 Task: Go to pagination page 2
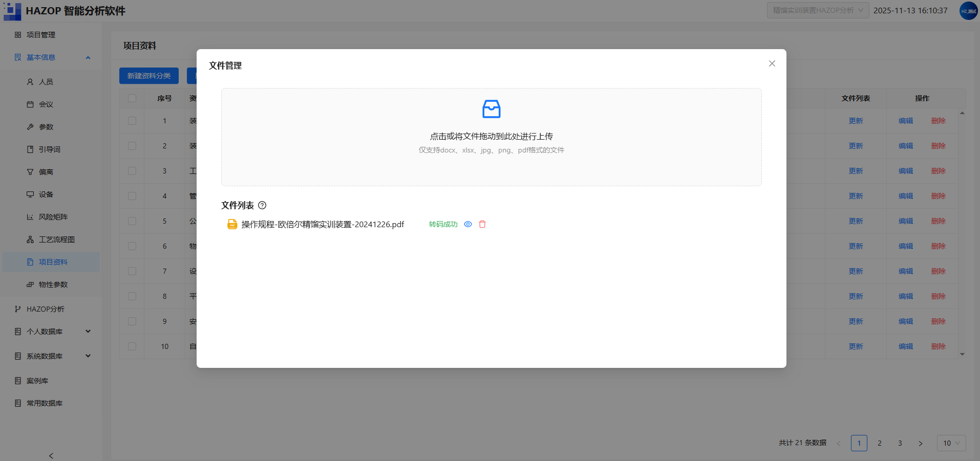tap(880, 443)
